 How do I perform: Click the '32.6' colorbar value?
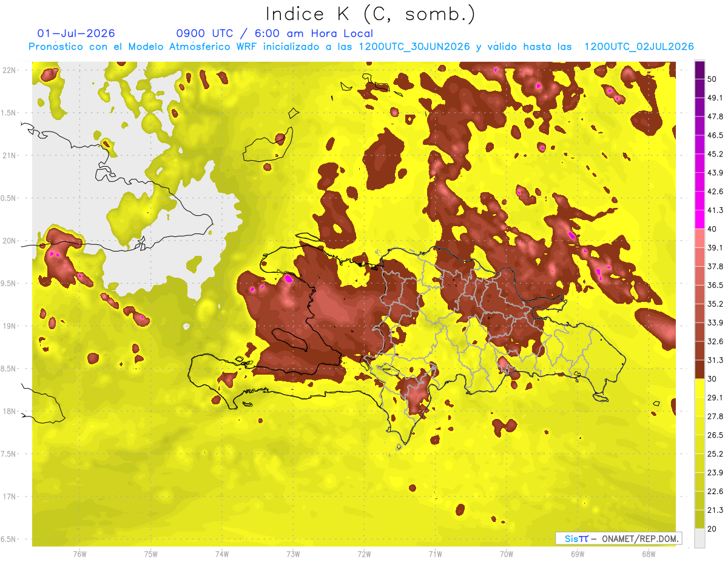(x=715, y=342)
